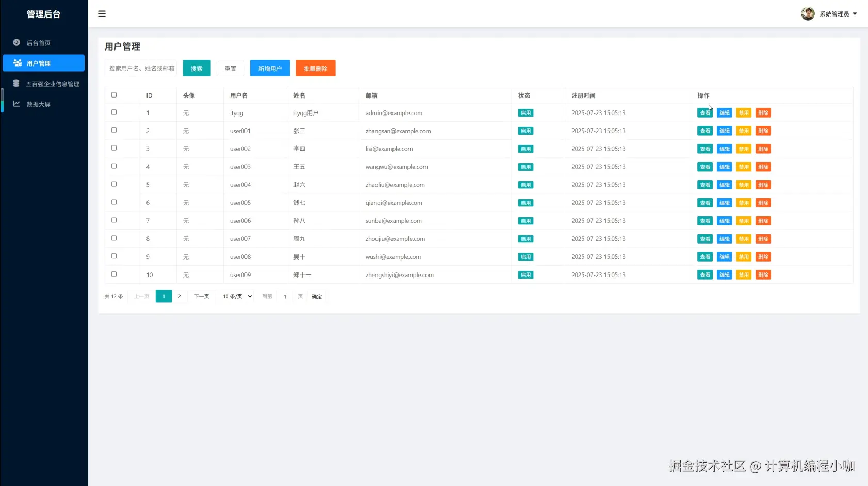Viewport: 868px width, 486px height.
Task: Open the 10 条/页 page size dropdown
Action: coord(237,296)
